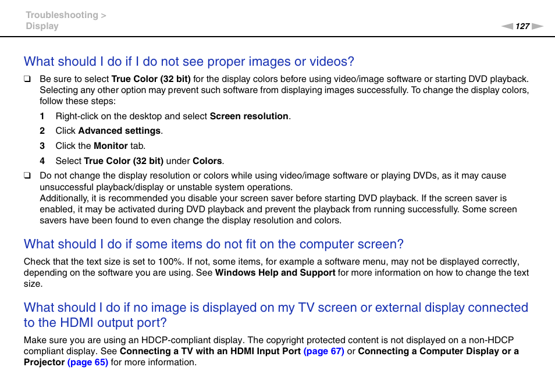Screen dimensions: 555x392
Task: Click "Connecting a TV with an HDMI Input Port"
Action: (x=210, y=351)
